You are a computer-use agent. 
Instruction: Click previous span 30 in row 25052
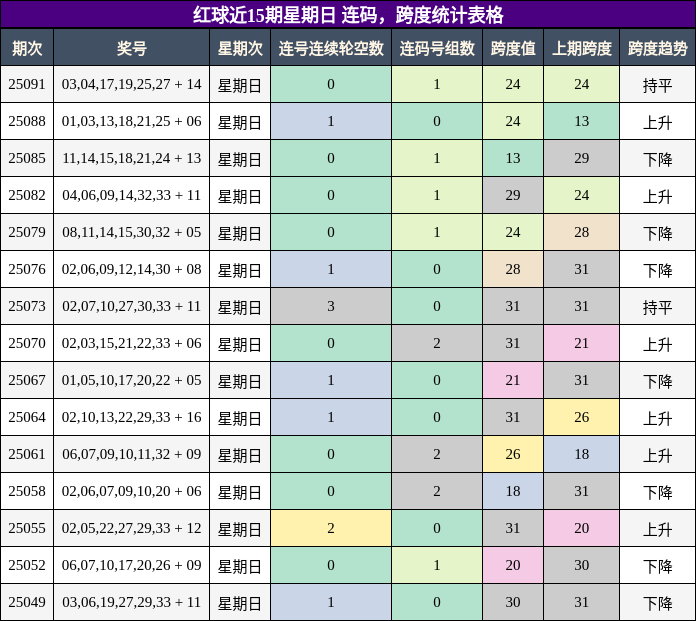(581, 565)
